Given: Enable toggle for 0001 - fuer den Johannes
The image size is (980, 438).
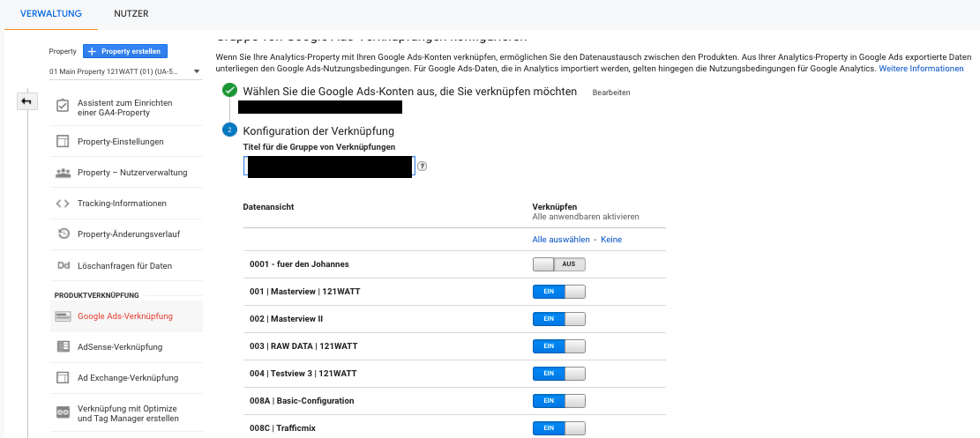Looking at the screenshot, I should coord(558,264).
